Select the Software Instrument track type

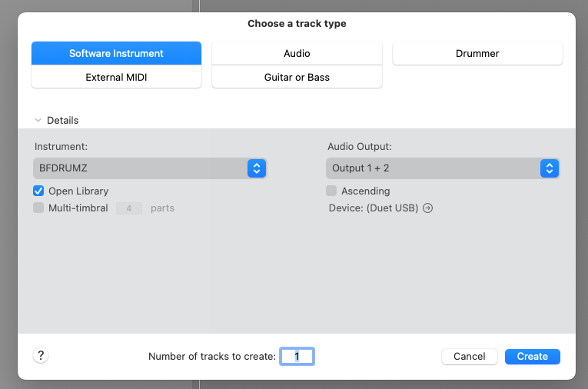pyautogui.click(x=116, y=53)
